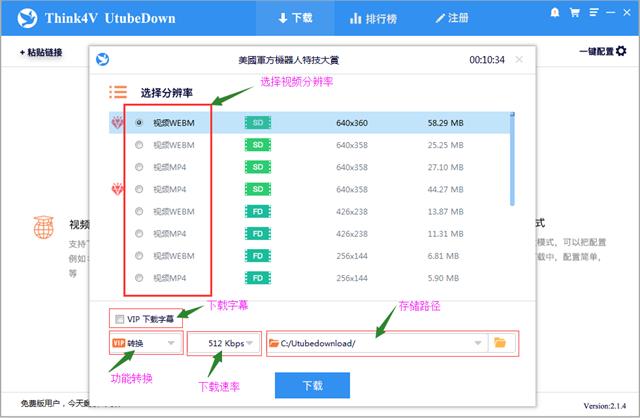Switch to the 注册 tab
Screen dimensions: 640x418
point(452,18)
